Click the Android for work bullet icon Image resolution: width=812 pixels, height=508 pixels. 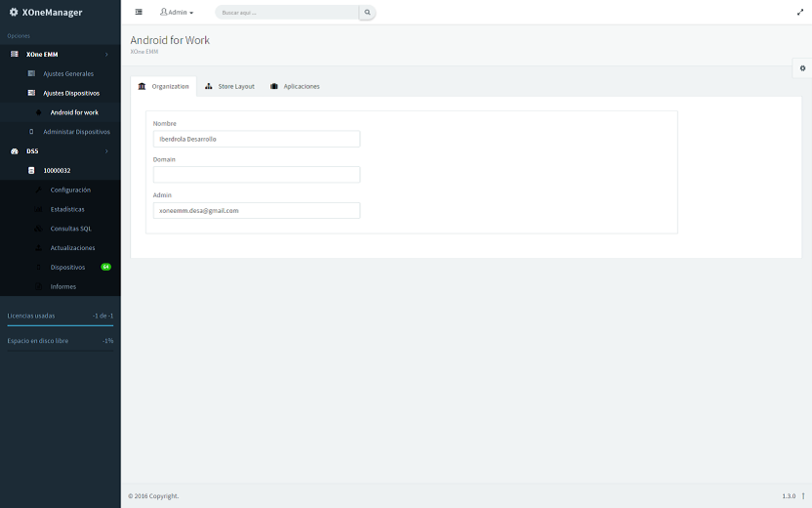point(38,112)
